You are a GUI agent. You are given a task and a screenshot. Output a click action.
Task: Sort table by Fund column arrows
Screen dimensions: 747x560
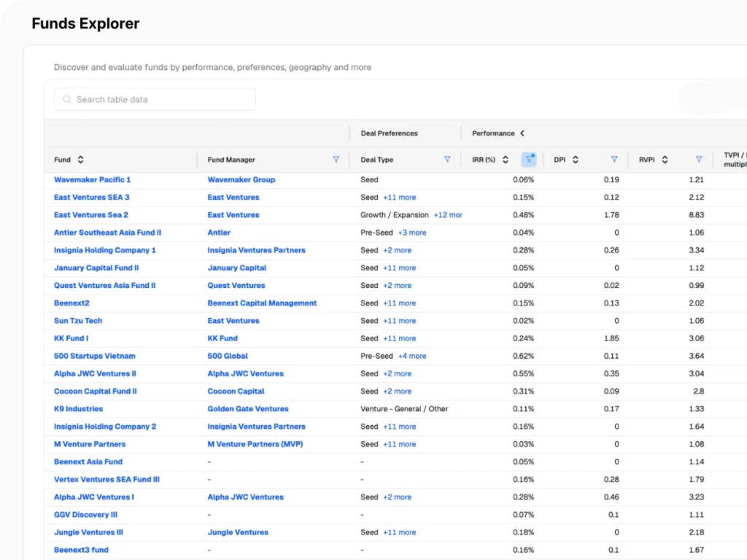80,160
